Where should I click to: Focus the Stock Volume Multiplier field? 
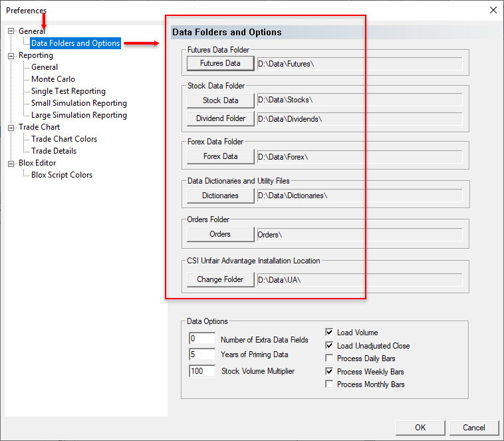[202, 370]
